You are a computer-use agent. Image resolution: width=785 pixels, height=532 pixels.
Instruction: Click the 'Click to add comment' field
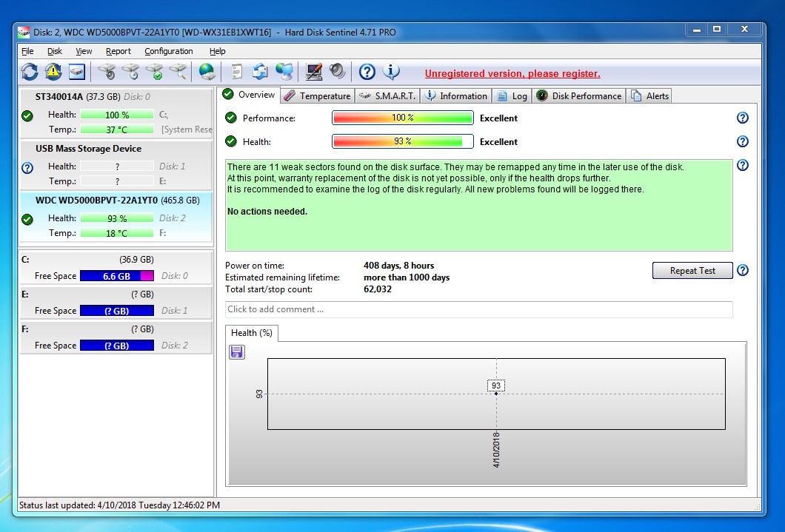(478, 309)
